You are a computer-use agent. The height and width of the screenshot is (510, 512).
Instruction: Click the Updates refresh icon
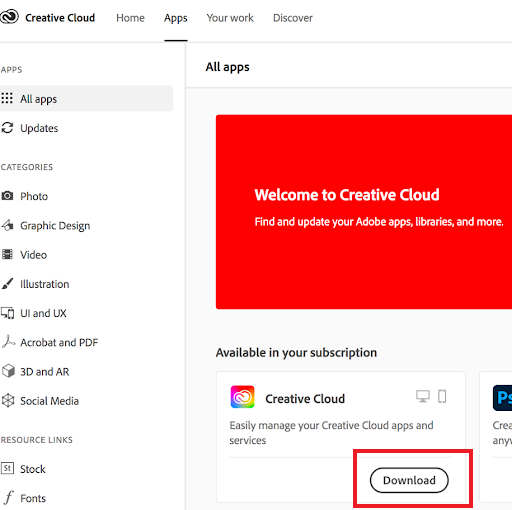[x=7, y=128]
